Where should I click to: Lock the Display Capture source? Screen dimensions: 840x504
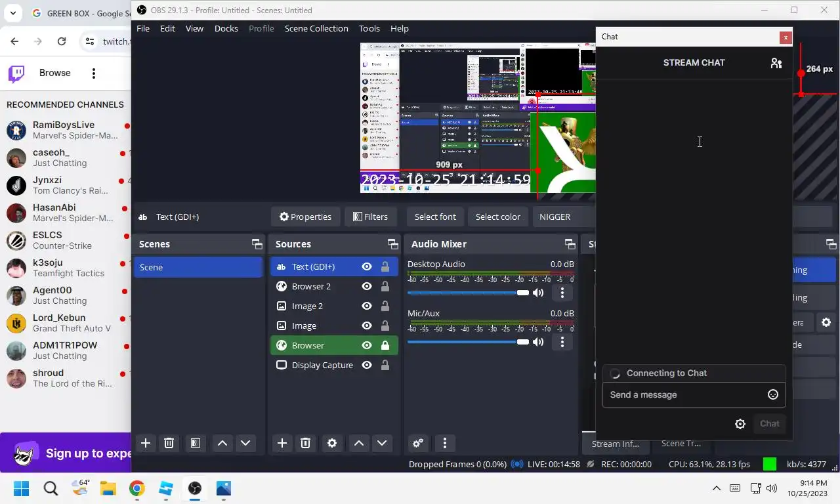point(385,365)
